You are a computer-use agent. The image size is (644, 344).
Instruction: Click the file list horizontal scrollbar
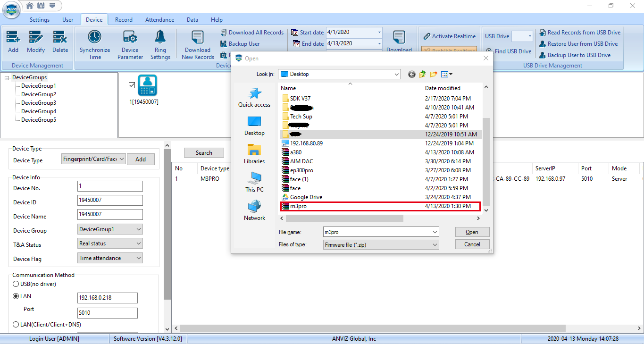(344, 218)
